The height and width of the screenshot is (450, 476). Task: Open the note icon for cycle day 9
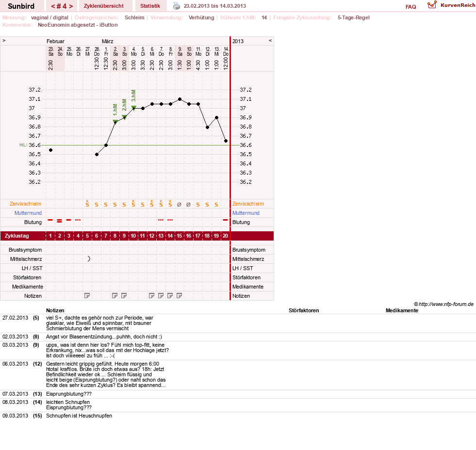124,295
